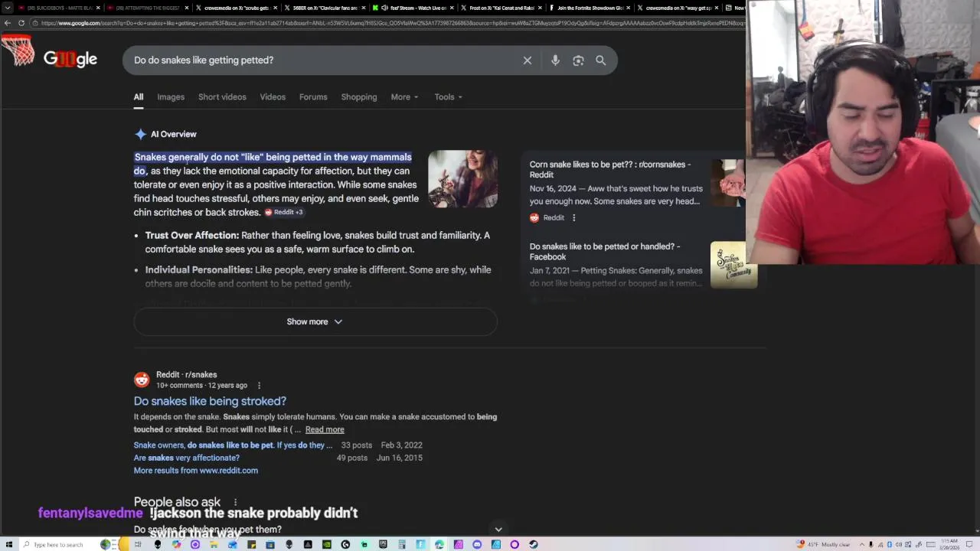The width and height of the screenshot is (980, 551).
Task: Open 'Are snakes very affectionate?' link
Action: click(187, 458)
